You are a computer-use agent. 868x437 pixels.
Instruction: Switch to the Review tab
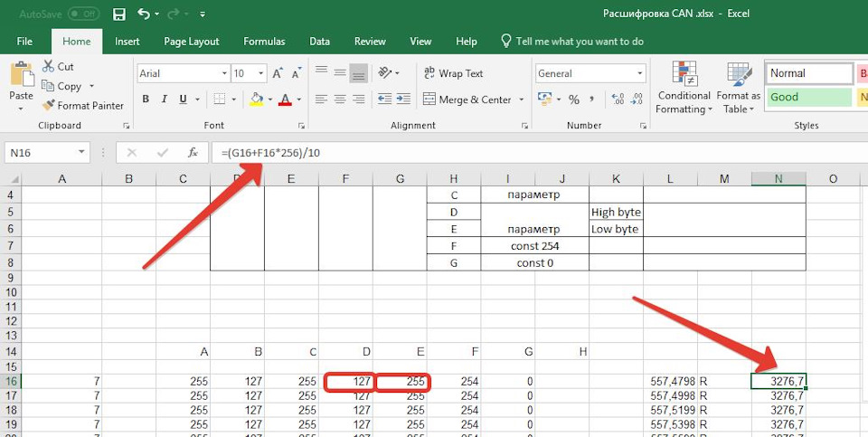pos(370,42)
